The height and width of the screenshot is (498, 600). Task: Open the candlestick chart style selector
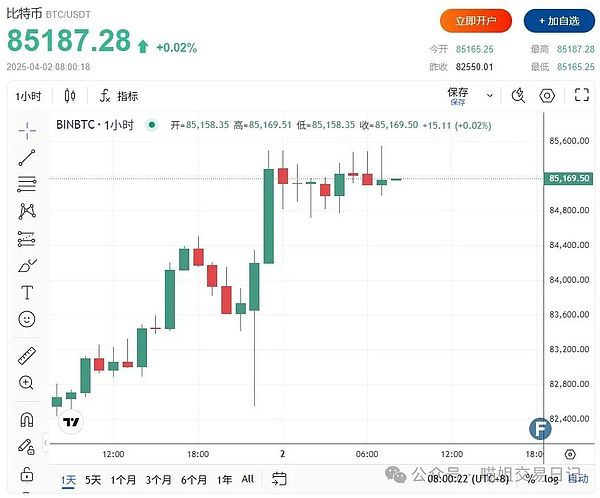pos(70,96)
